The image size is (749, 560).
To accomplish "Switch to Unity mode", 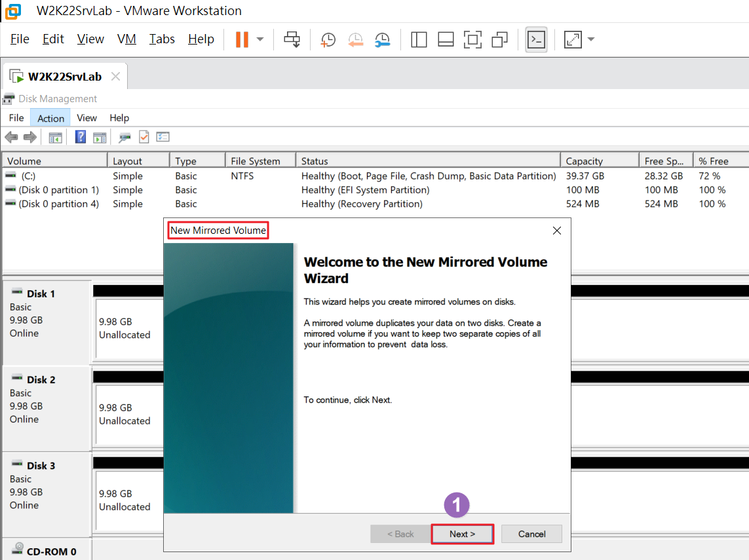I will click(x=499, y=39).
